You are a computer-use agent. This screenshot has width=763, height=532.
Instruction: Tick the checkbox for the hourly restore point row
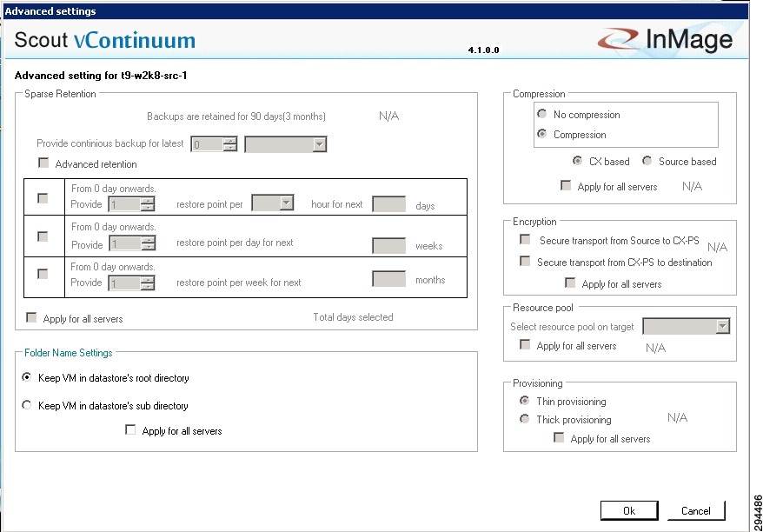pos(43,198)
